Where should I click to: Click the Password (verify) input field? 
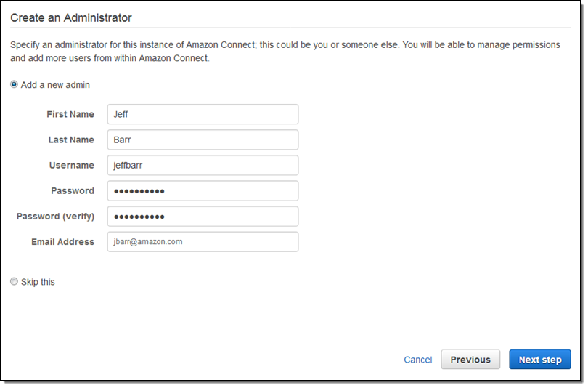point(203,217)
